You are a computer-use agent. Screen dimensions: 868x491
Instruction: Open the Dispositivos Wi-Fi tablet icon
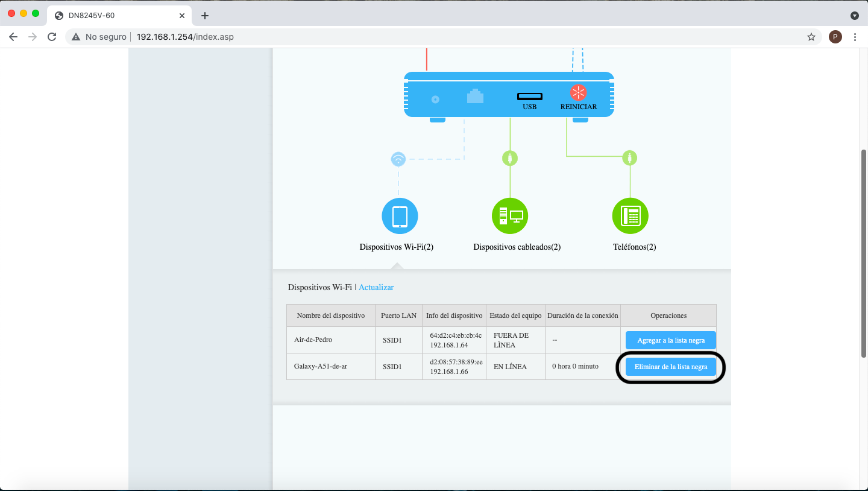point(400,216)
